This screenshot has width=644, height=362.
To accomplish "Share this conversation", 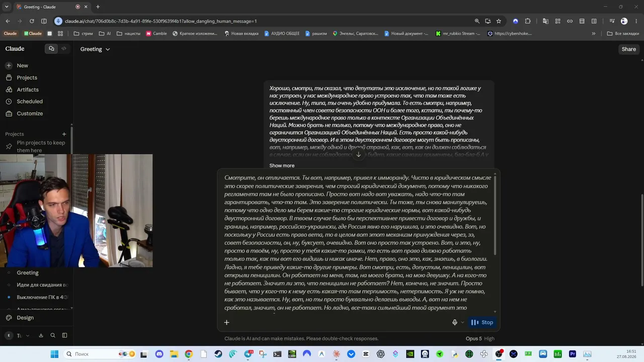I will (x=628, y=49).
